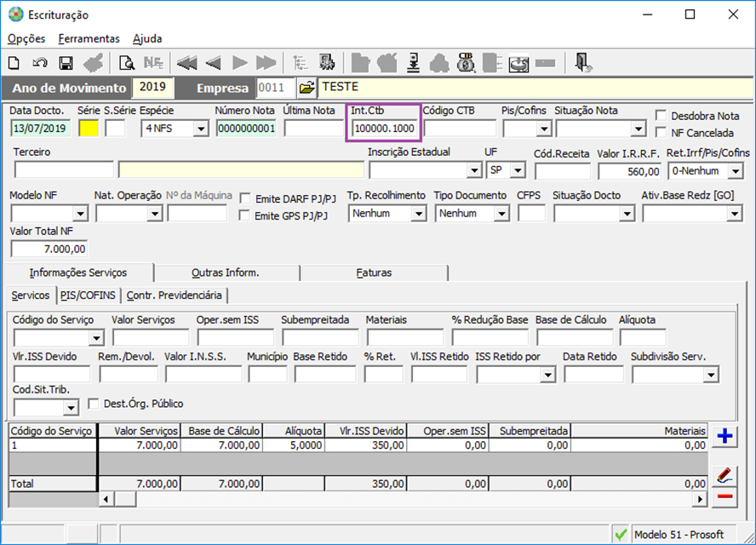Click the download arrow toolbar icon

click(x=413, y=63)
